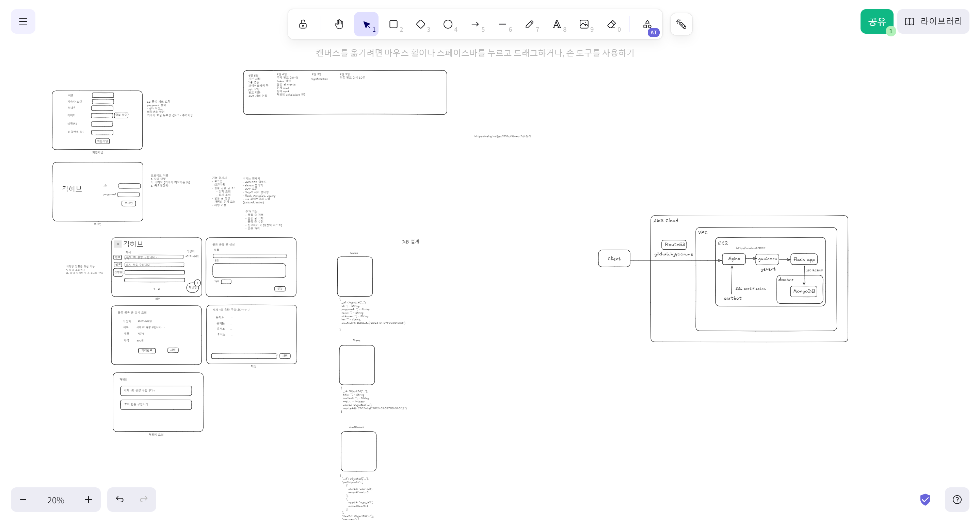Open the more shapes AI tools dropdown
Viewport: 980px width, 520px height.
[x=647, y=24]
